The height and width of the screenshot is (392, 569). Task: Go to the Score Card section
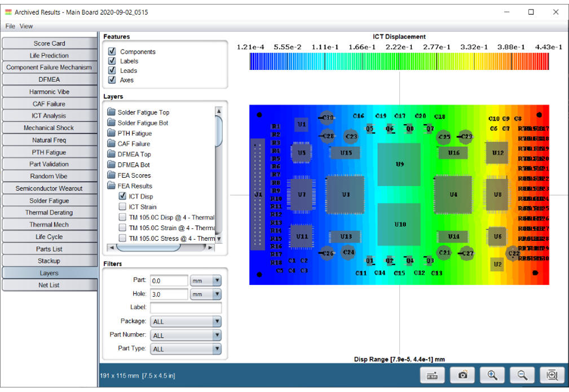tap(49, 43)
